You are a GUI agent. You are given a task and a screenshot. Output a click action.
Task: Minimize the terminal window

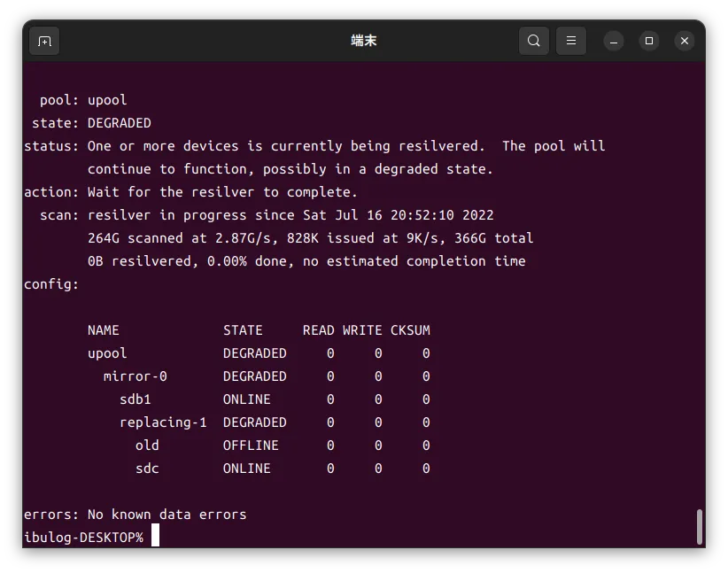614,41
